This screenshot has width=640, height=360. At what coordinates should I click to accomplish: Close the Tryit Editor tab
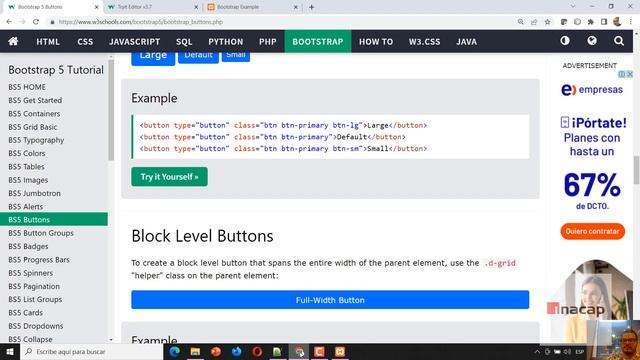pyautogui.click(x=196, y=7)
